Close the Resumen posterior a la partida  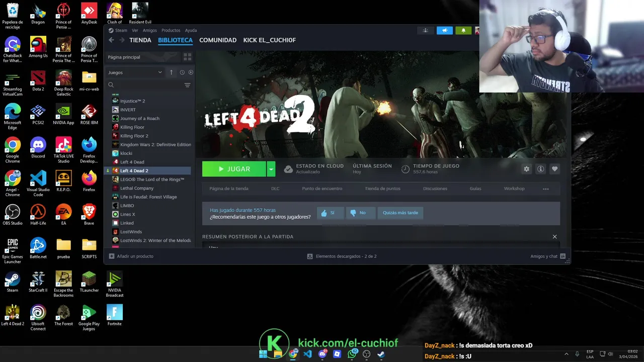554,237
